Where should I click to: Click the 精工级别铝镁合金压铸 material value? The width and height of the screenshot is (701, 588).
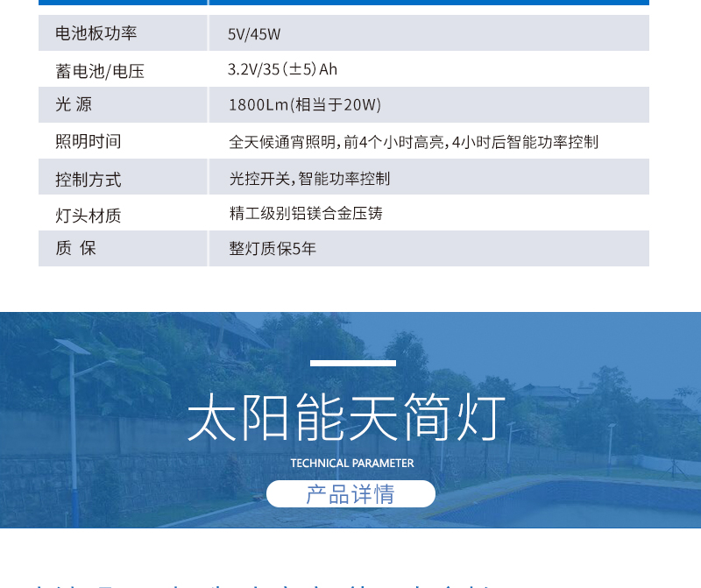[x=306, y=213]
